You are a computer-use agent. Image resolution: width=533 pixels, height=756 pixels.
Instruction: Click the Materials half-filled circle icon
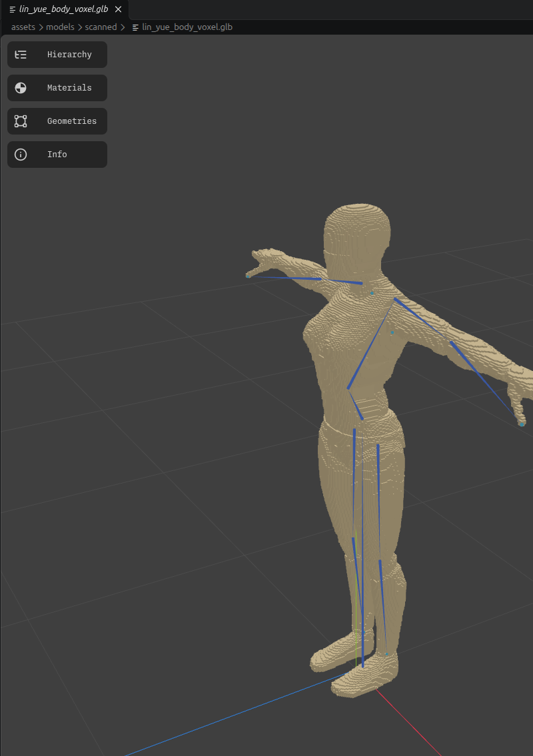(x=21, y=88)
